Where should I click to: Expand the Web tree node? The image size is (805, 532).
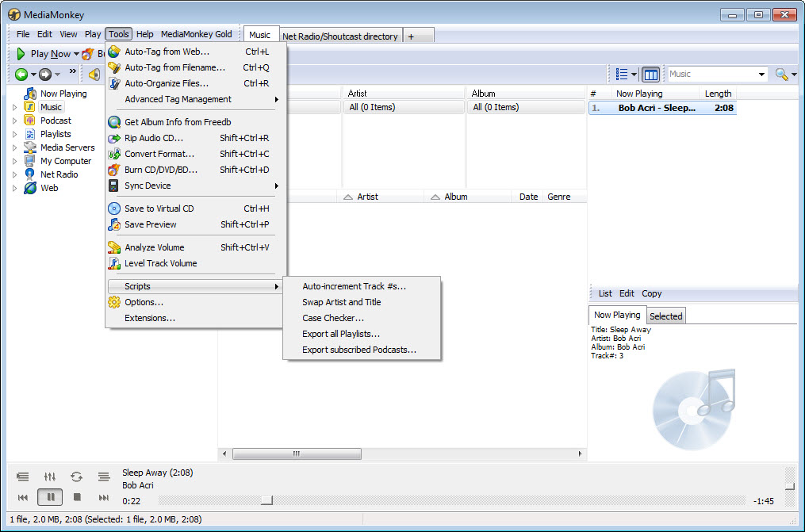[15, 188]
